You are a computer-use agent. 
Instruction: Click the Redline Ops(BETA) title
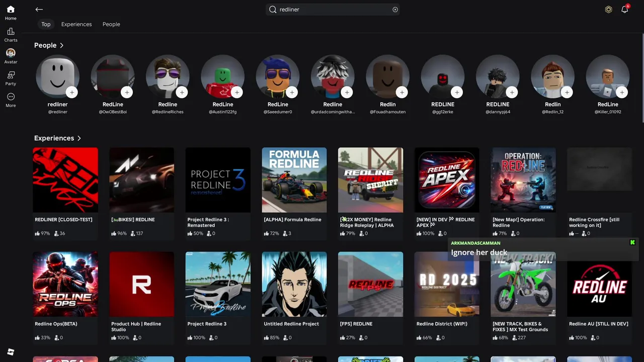click(56, 324)
